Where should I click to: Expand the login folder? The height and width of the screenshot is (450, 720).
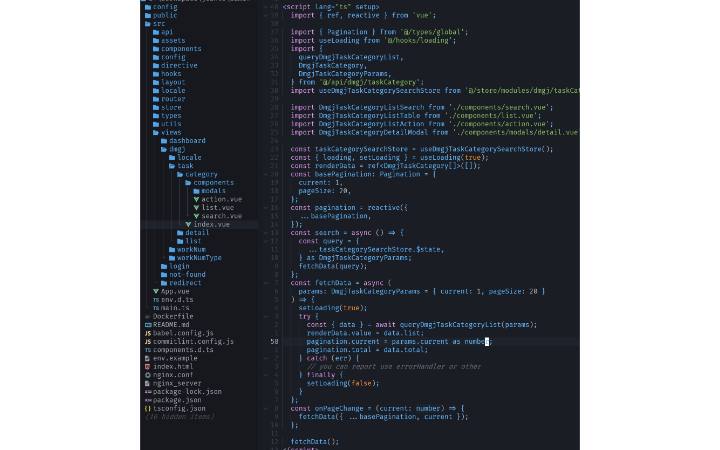pyautogui.click(x=164, y=266)
